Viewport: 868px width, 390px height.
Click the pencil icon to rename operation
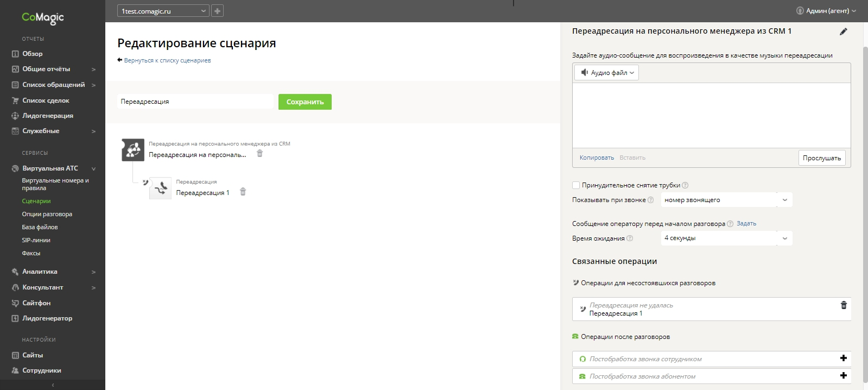tap(843, 32)
